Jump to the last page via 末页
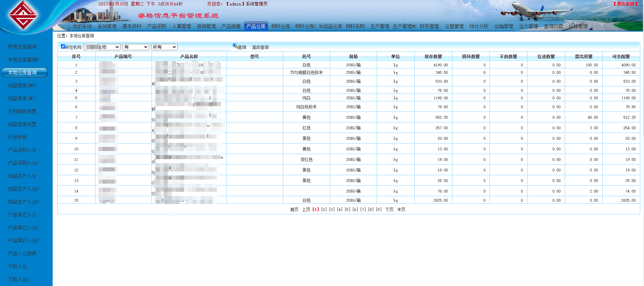Viewport: 644px width, 286px height. 401,209
